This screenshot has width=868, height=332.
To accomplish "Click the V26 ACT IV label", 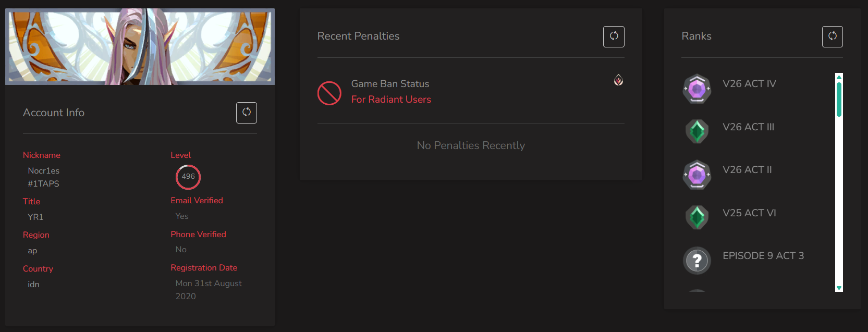I will 749,84.
